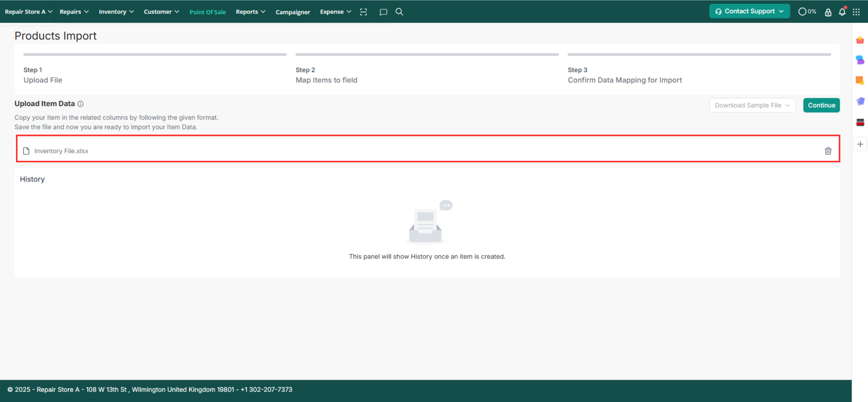Click 'This panel will show History' message
This screenshot has width=868, height=402.
pyautogui.click(x=427, y=256)
